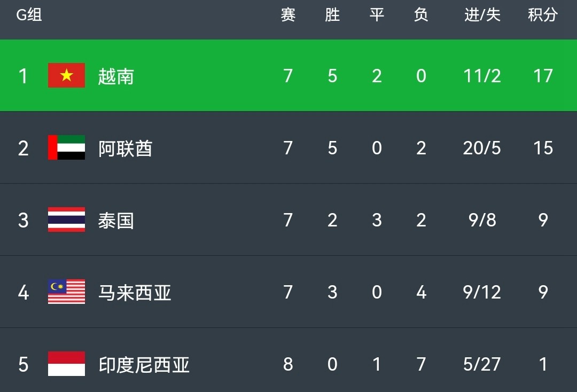
Task: Open the 越南 team name link
Action: tap(116, 76)
